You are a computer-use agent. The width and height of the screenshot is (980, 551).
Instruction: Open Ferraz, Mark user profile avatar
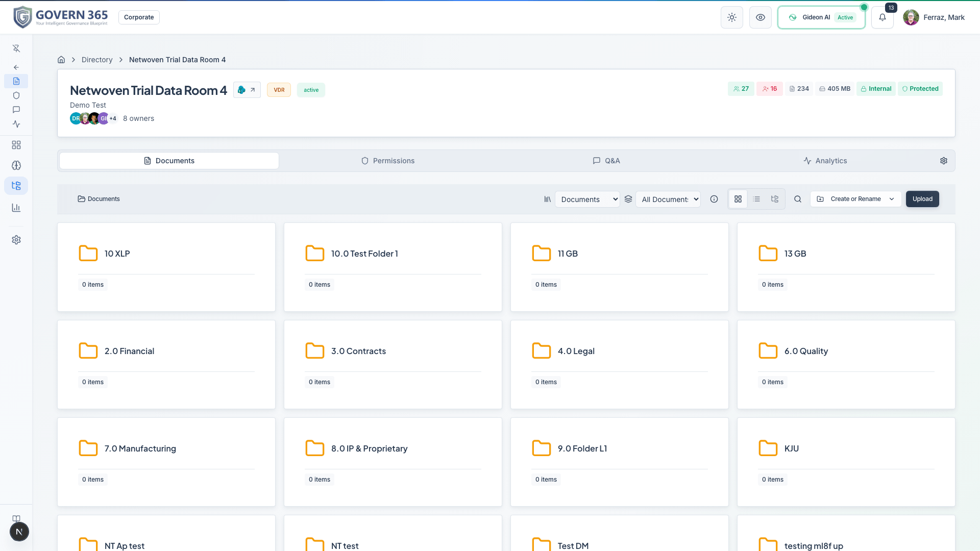click(x=911, y=17)
